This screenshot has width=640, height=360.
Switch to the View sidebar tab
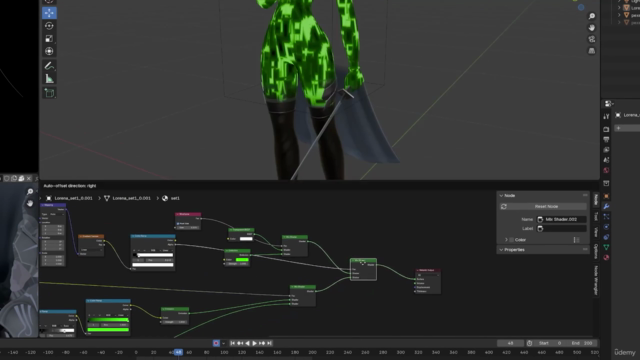pyautogui.click(x=596, y=232)
